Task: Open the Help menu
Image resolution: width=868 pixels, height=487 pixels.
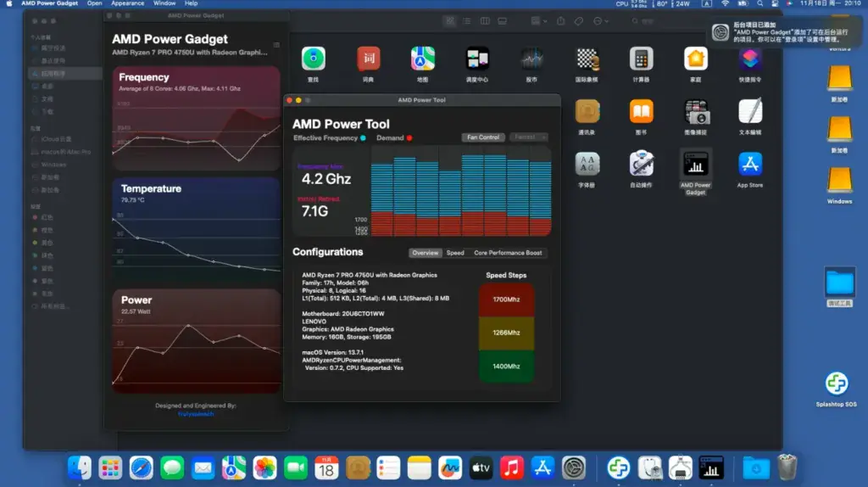Action: click(191, 3)
